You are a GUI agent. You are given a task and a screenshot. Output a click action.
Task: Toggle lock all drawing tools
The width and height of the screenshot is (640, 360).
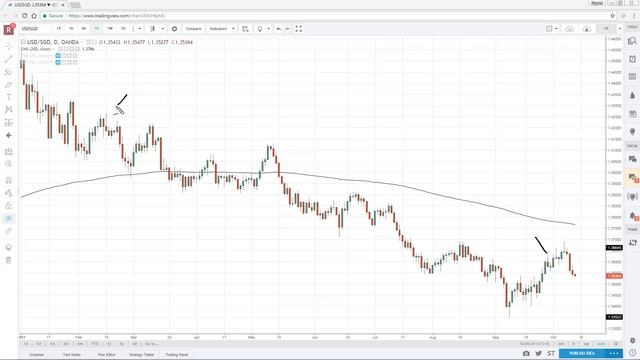coord(9,206)
